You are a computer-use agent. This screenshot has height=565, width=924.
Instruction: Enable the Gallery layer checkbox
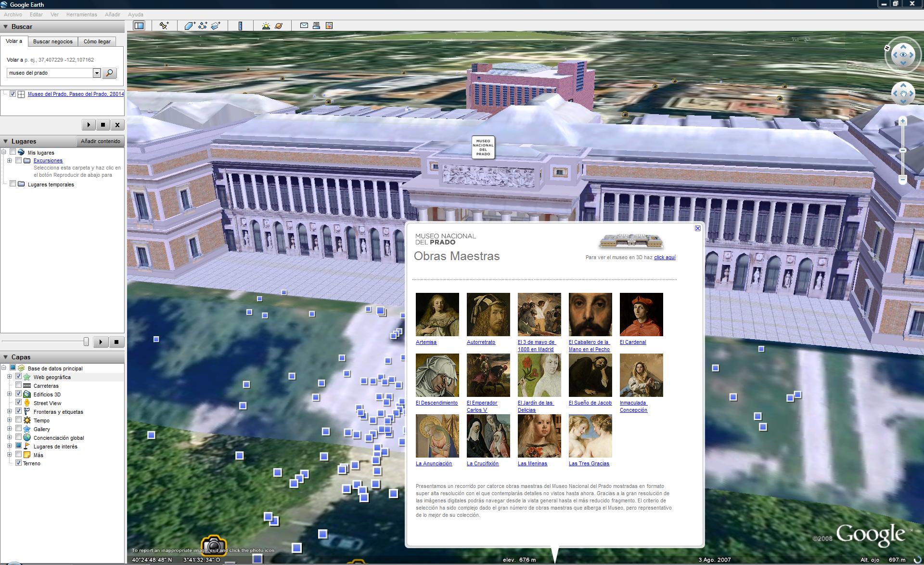click(x=18, y=429)
